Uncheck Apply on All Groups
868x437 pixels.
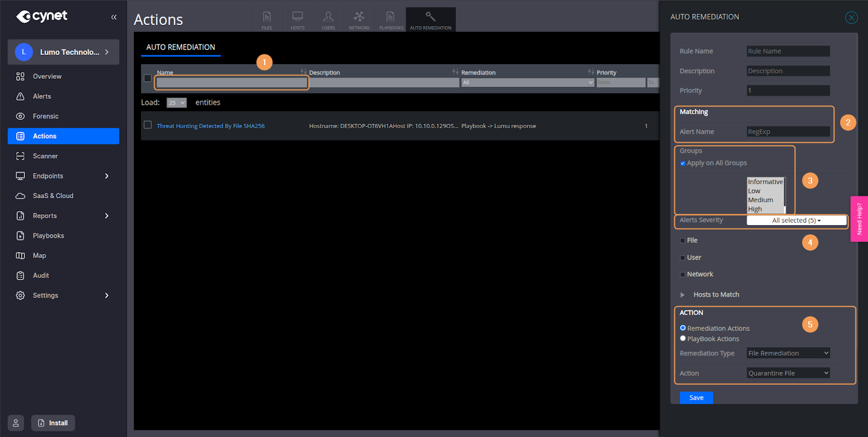point(683,163)
